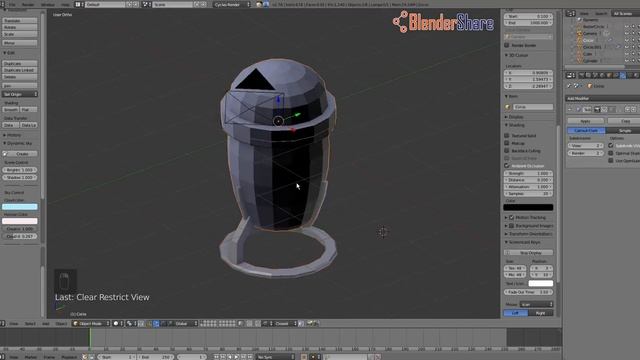Viewport: 640px width, 360px height.
Task: Click Flat shading button
Action: (x=28, y=109)
